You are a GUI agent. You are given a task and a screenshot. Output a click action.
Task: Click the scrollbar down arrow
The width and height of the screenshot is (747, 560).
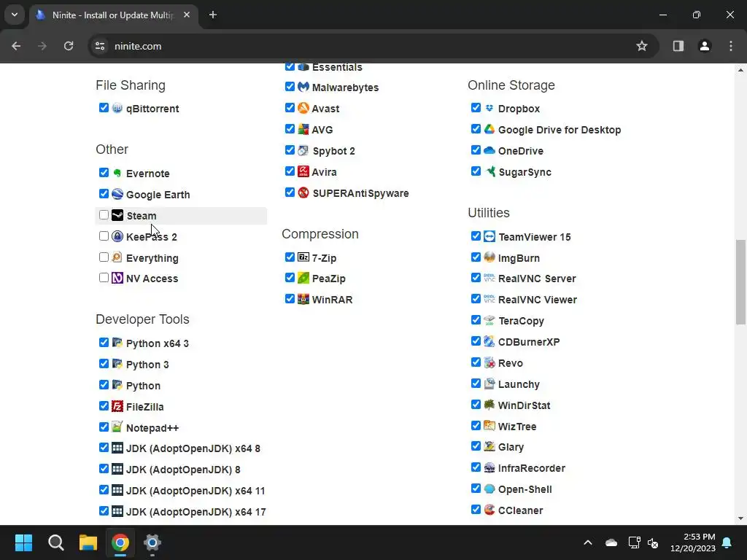[x=740, y=518]
